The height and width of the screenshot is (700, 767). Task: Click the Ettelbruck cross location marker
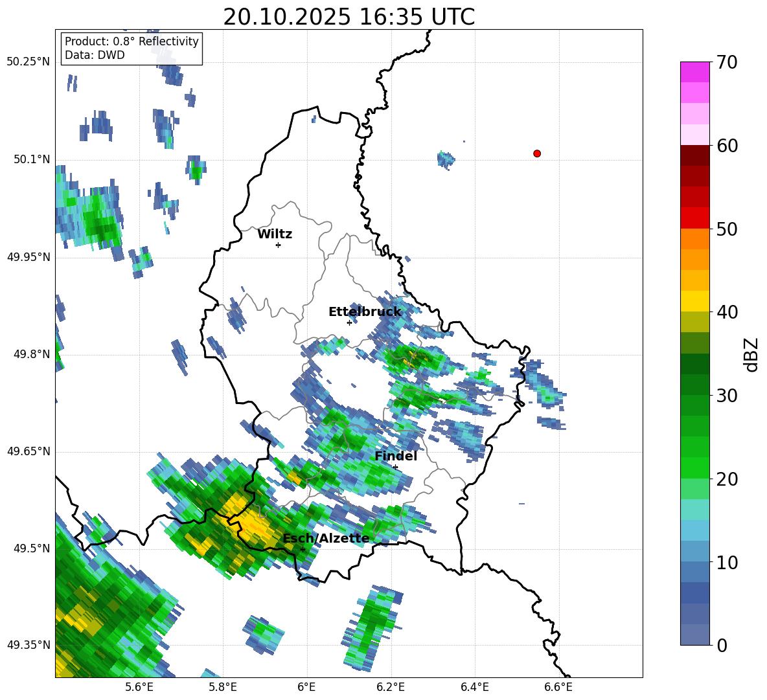point(349,322)
